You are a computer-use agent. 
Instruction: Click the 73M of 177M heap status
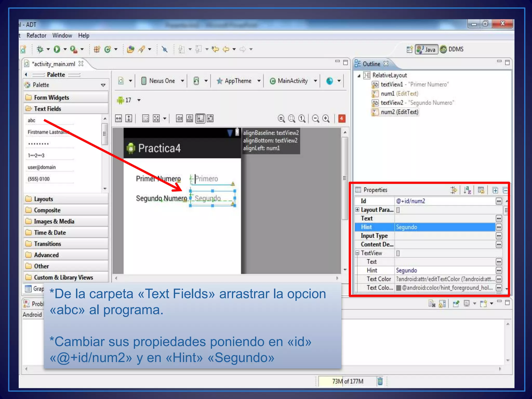(348, 381)
